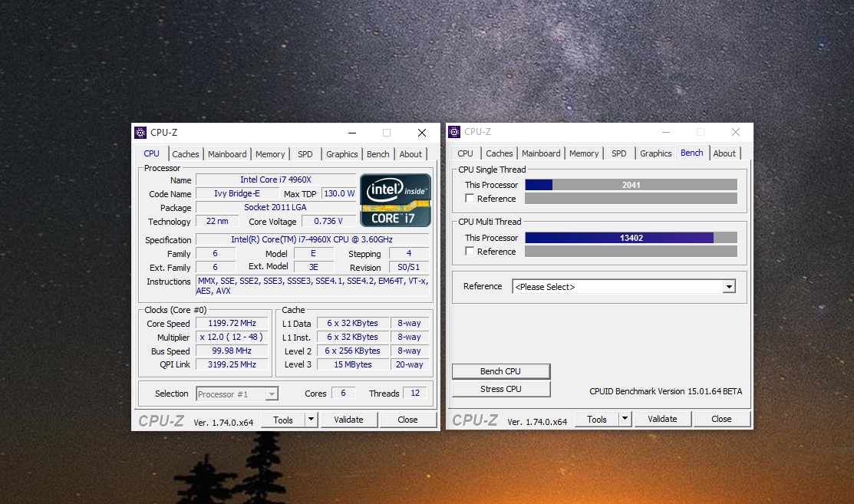The height and width of the screenshot is (504, 854).
Task: Enable Reference checkbox under CPU Single Thread
Action: (x=470, y=199)
